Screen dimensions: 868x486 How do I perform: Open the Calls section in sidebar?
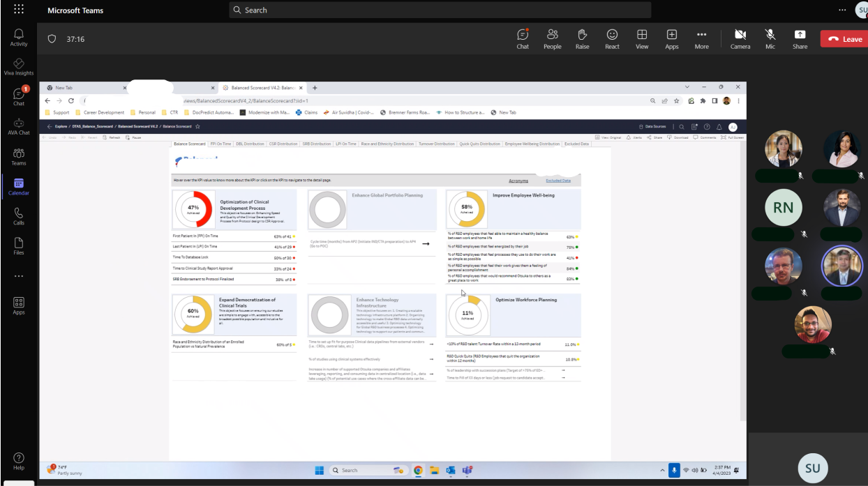19,216
